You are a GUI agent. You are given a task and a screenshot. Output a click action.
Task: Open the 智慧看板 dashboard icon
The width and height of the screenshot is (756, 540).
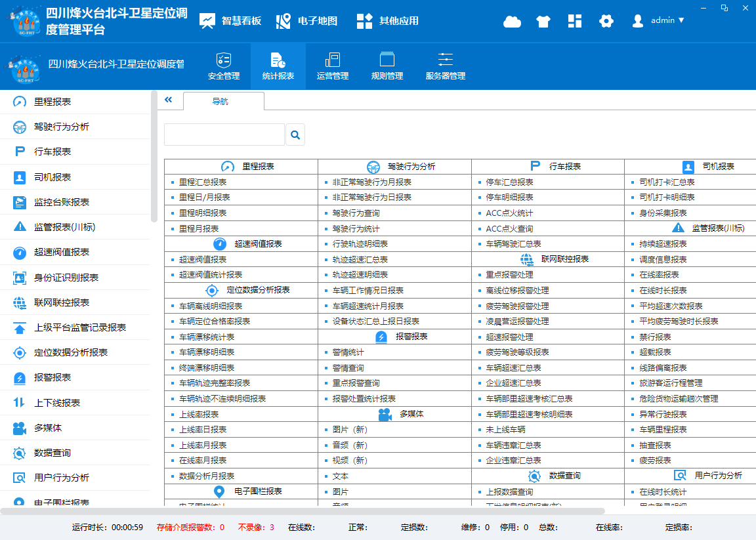tap(207, 20)
